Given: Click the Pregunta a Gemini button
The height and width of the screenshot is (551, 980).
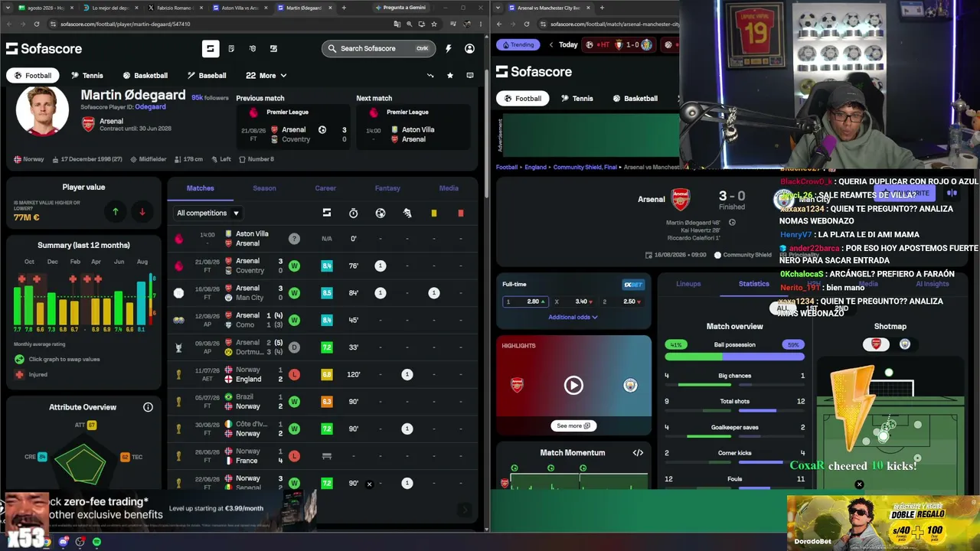Looking at the screenshot, I should click(x=400, y=8).
